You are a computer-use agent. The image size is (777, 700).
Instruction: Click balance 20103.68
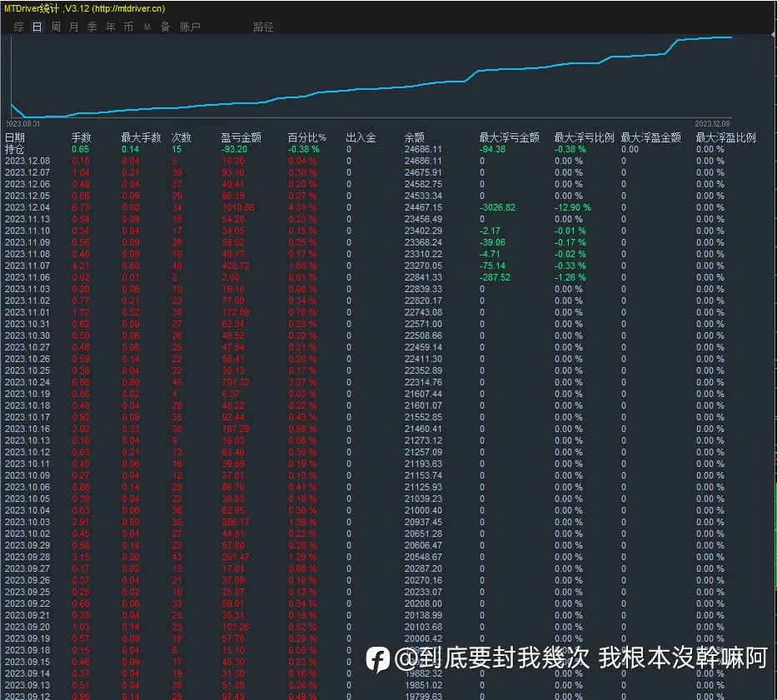point(423,627)
